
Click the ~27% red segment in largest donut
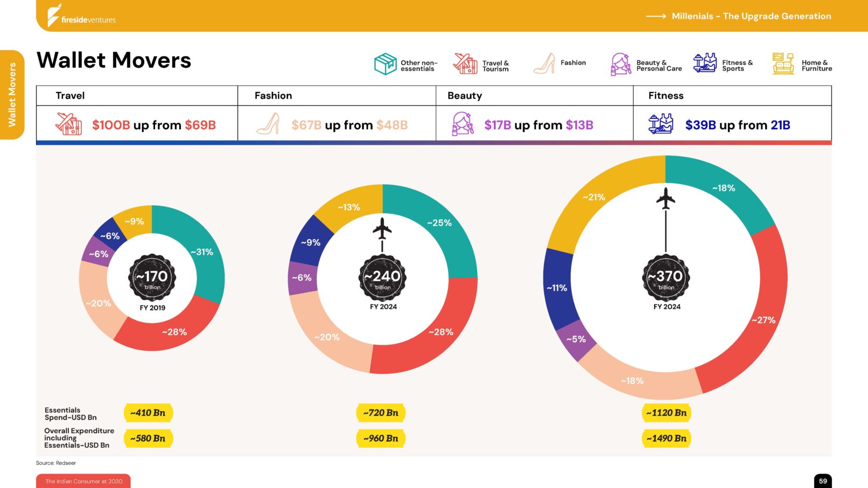762,320
